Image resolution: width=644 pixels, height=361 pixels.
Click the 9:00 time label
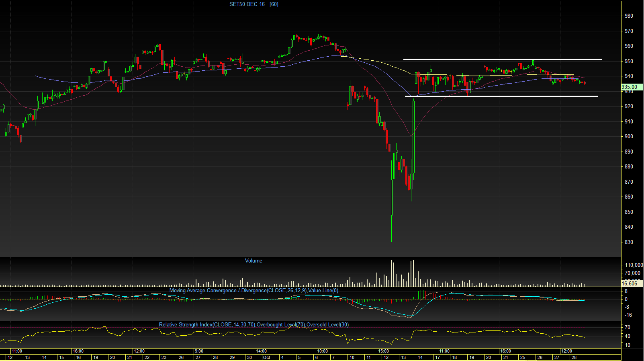tap(199, 351)
